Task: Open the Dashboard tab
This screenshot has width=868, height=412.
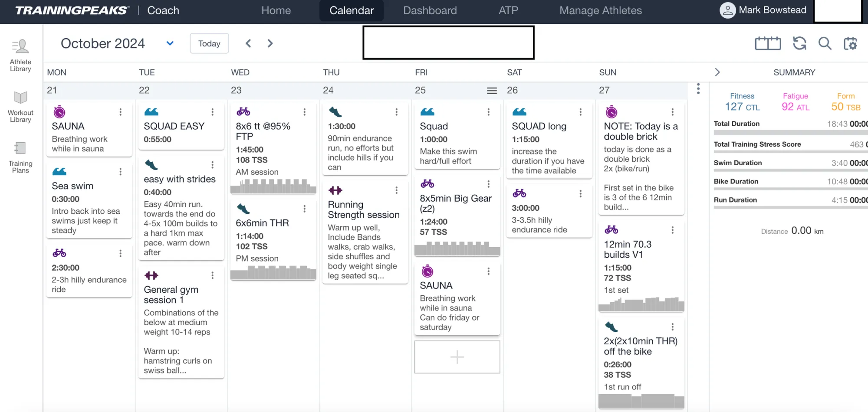Action: [x=430, y=10]
